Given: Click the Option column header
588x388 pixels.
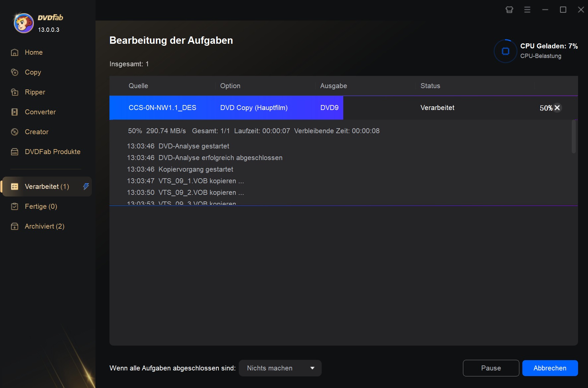Looking at the screenshot, I should tap(230, 86).
